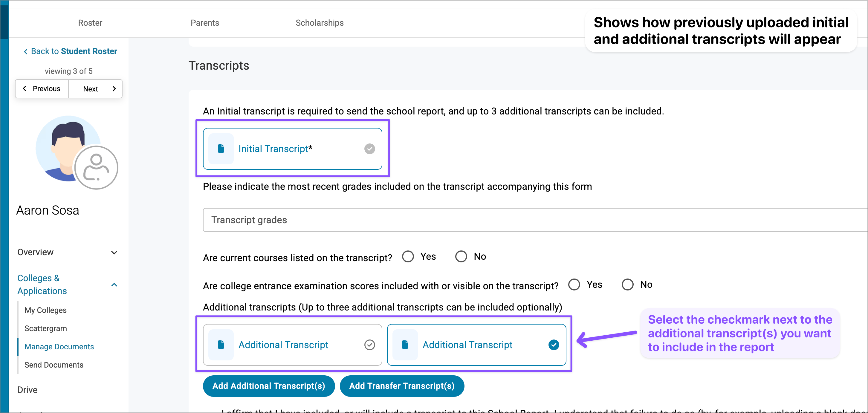Open the Drive sidebar section
Viewport: 868px width, 413px height.
[x=27, y=390]
